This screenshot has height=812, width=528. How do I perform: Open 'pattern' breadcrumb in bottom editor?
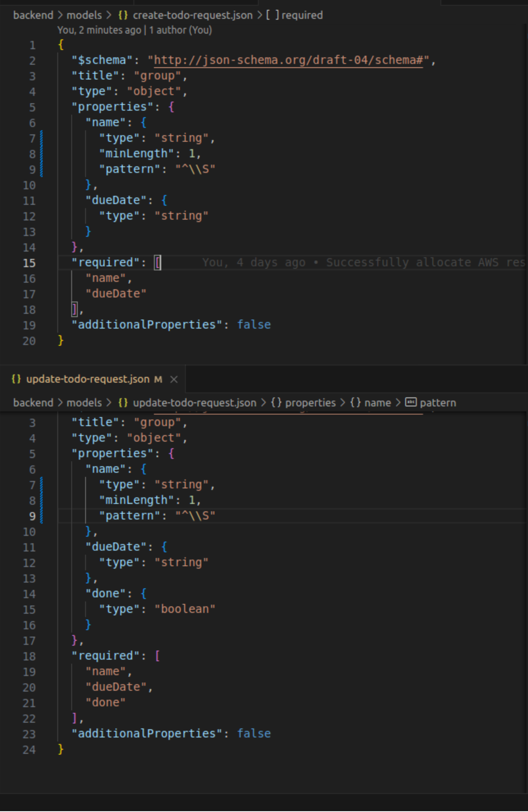point(438,403)
